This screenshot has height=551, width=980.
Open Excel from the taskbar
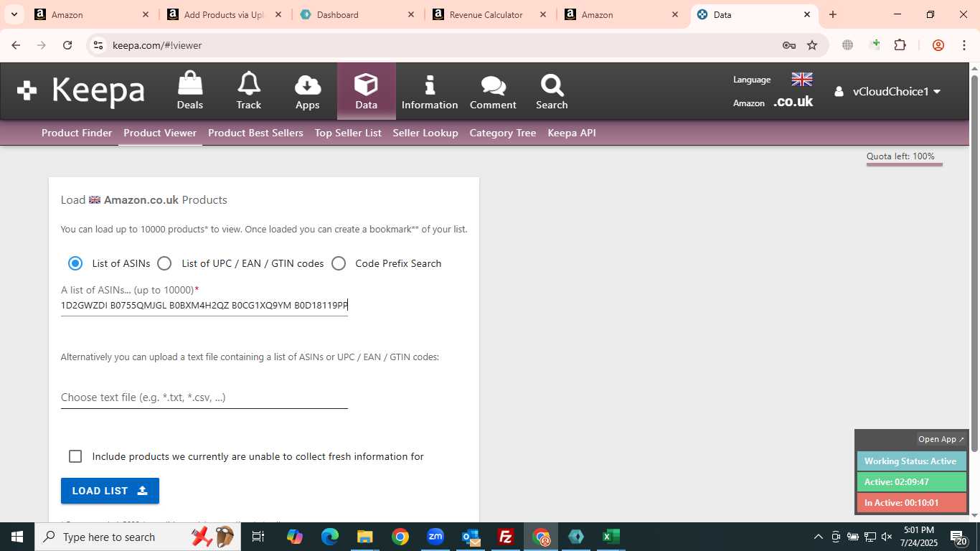(611, 537)
